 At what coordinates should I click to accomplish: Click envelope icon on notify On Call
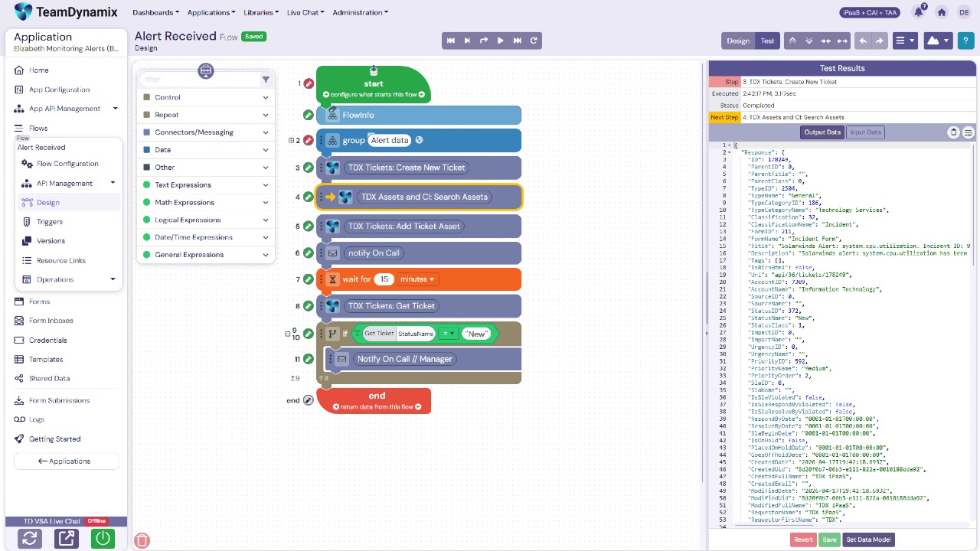[332, 253]
